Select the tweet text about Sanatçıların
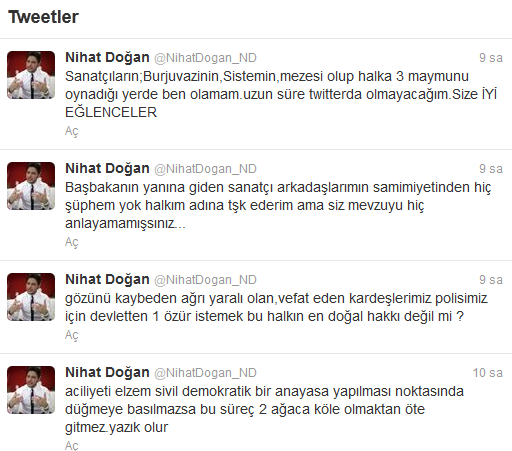Screen dimensions: 512x451 point(281,94)
